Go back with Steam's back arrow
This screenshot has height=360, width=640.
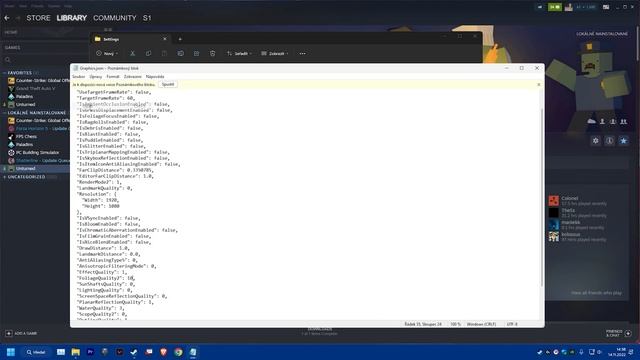[7, 18]
